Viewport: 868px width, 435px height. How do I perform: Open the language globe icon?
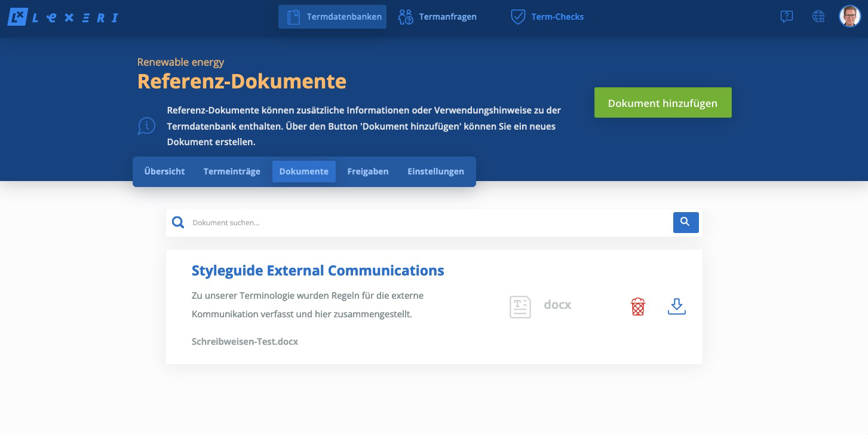click(818, 17)
